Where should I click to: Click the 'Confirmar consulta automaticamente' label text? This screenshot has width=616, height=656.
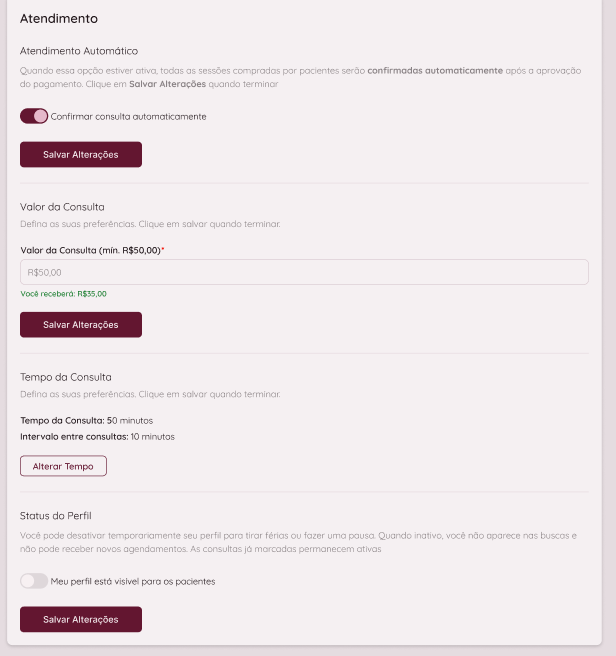pyautogui.click(x=128, y=117)
